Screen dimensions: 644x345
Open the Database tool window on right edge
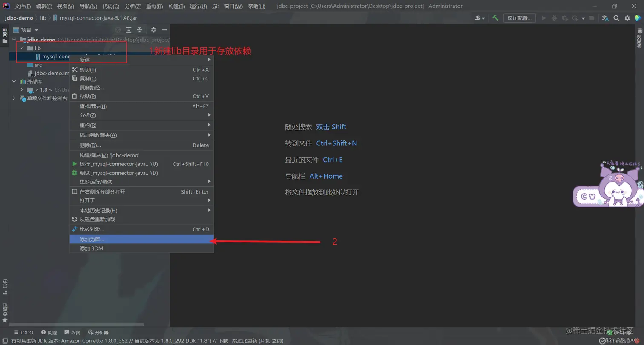(x=639, y=38)
